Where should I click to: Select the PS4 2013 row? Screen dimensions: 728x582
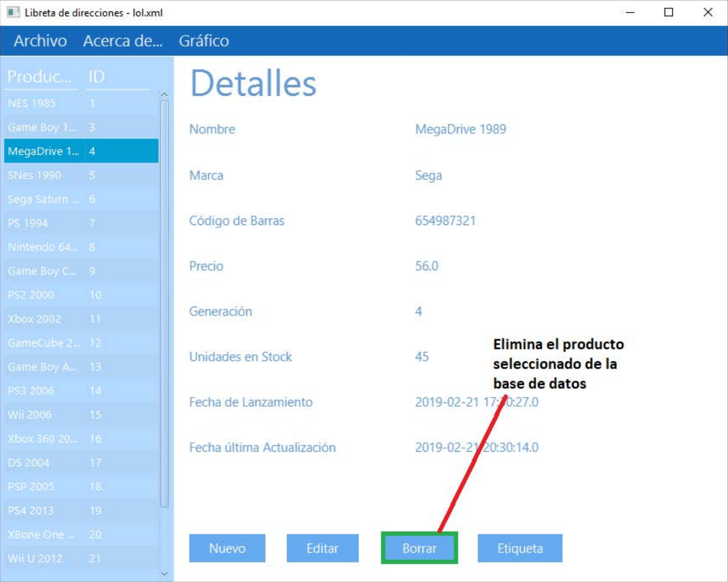(x=81, y=510)
